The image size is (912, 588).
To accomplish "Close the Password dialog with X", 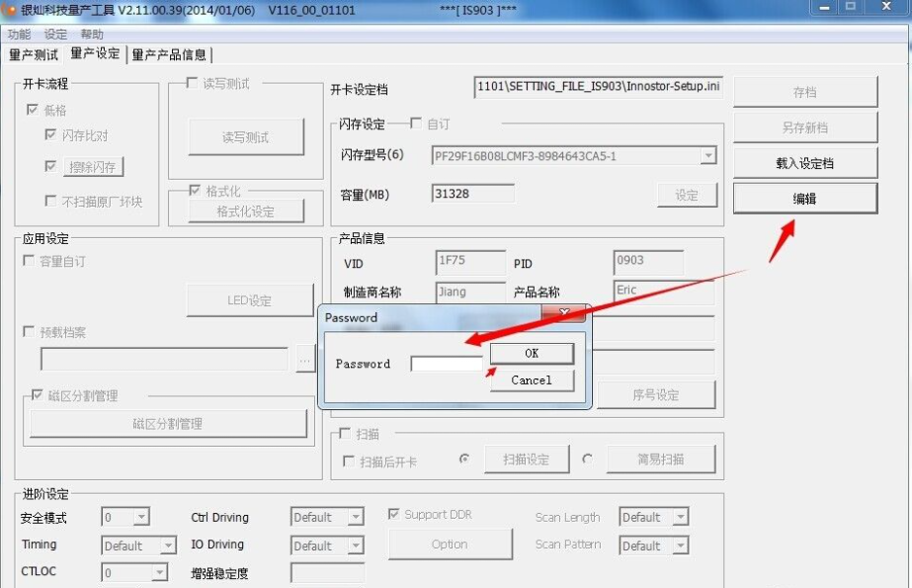I will (x=565, y=314).
